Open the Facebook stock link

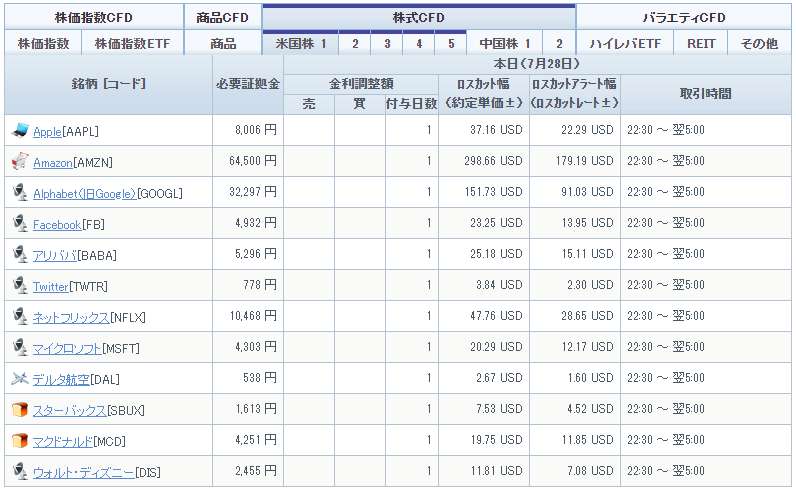(x=57, y=224)
